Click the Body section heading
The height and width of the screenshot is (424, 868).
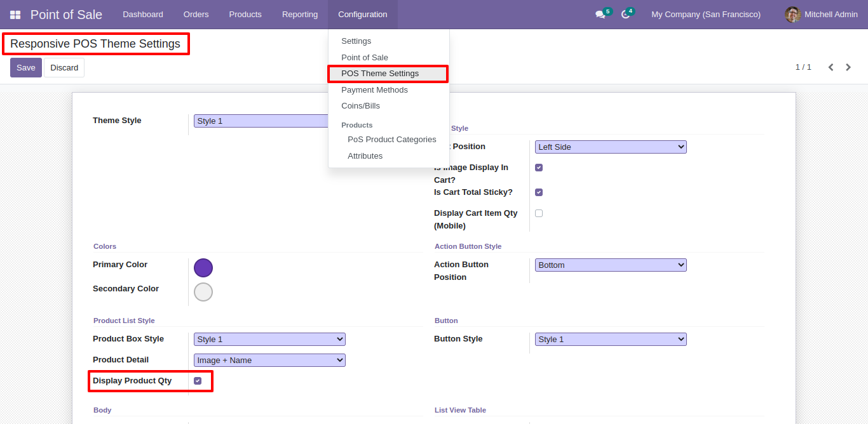click(102, 410)
